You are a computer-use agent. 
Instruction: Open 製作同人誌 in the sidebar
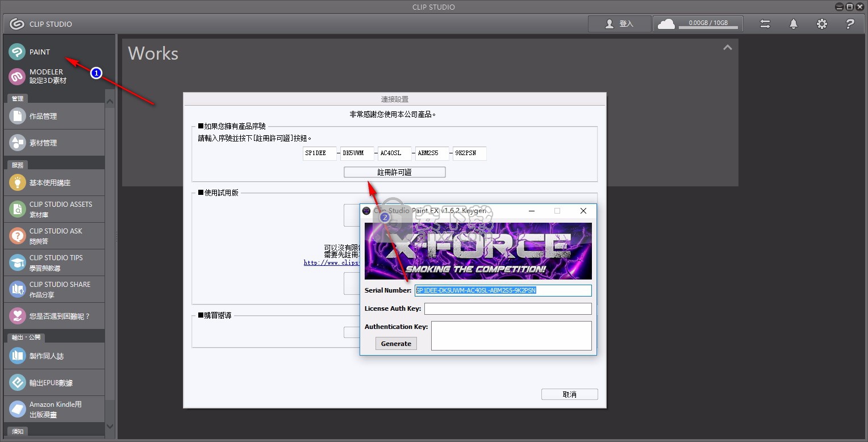pos(54,356)
